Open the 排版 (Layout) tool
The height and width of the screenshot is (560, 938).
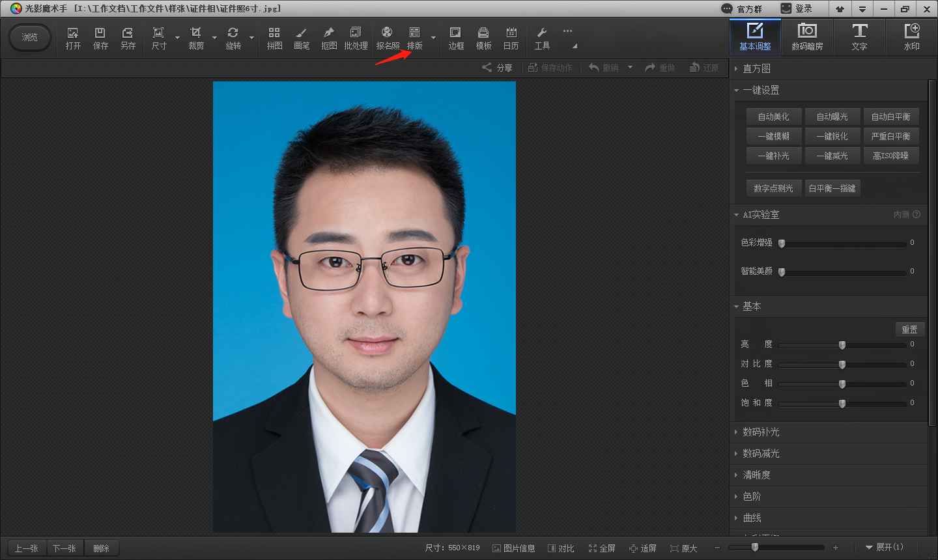coord(414,38)
